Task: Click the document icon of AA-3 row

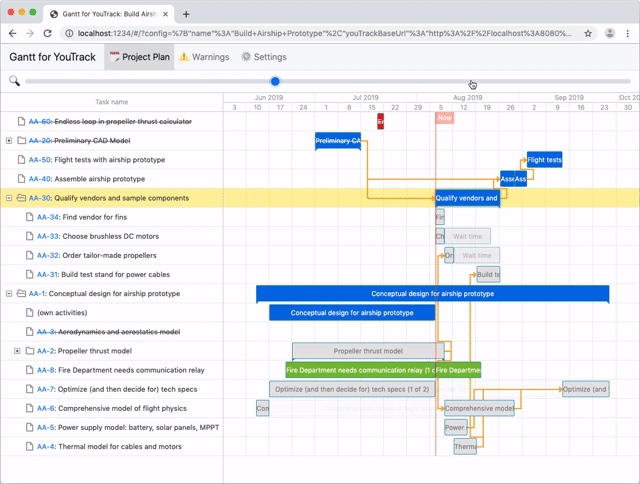Action: [29, 332]
